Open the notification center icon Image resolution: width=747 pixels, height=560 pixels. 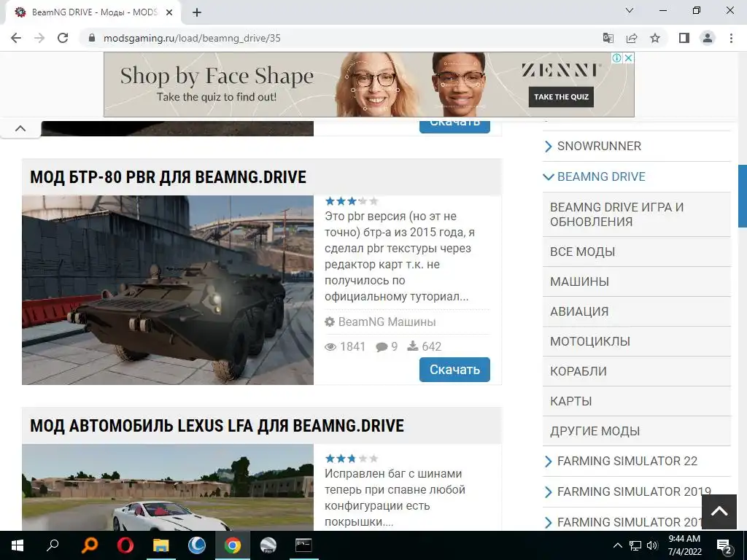[724, 545]
